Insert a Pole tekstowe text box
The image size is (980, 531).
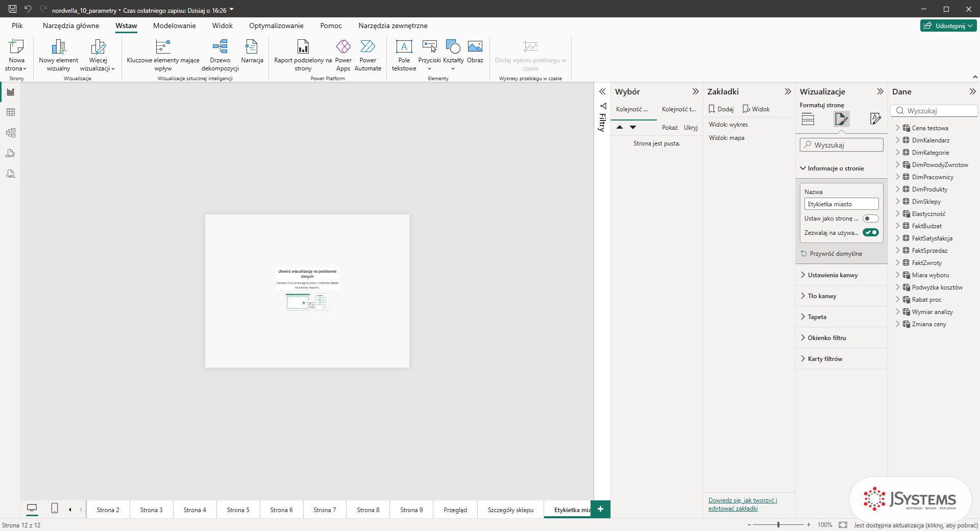(x=404, y=56)
